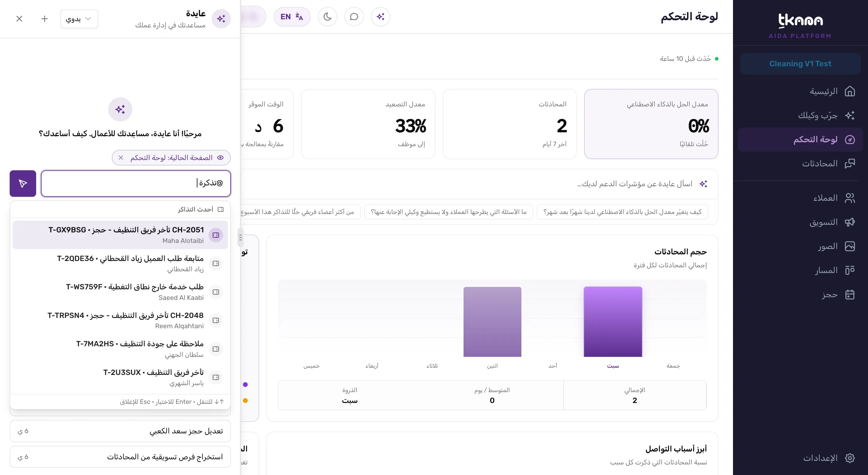Remove the current page context chip
The height and width of the screenshot is (475, 868).
121,158
